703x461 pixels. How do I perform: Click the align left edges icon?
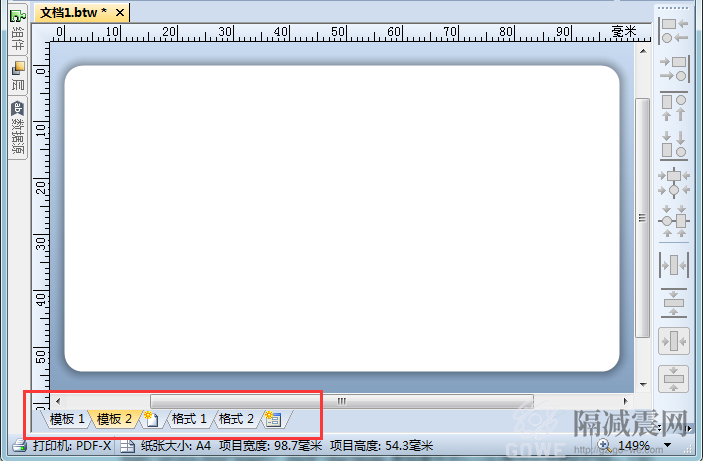tap(674, 30)
